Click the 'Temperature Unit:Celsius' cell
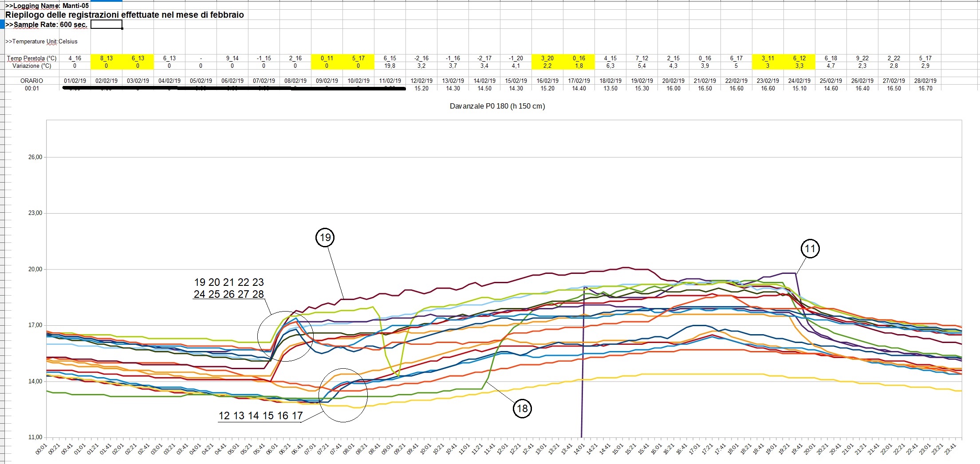This screenshot has width=980, height=464. coord(42,42)
